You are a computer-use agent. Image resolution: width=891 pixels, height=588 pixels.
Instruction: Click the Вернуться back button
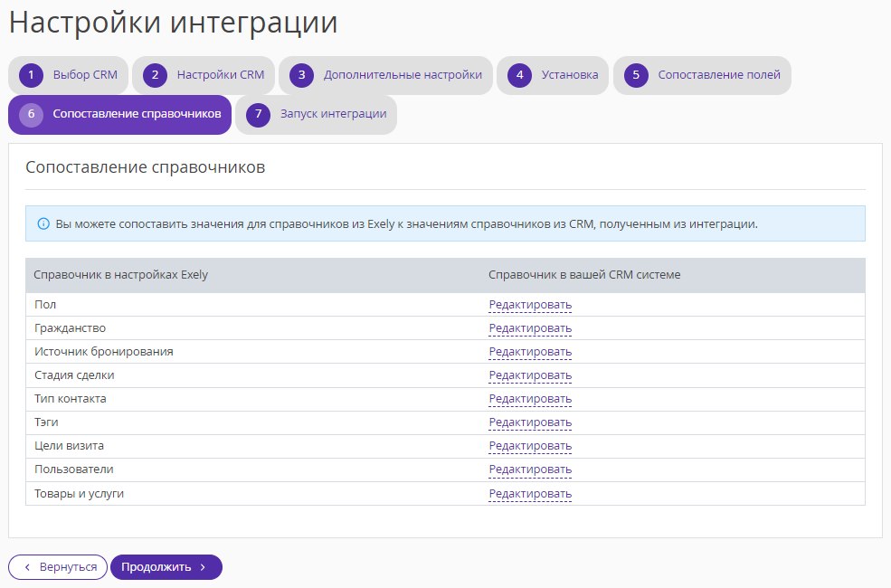click(58, 567)
